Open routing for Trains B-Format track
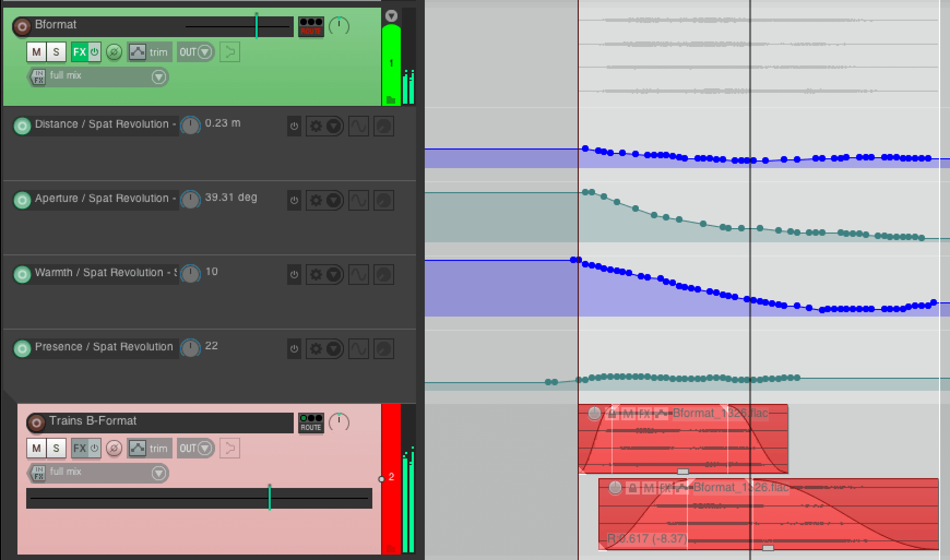 (x=311, y=423)
